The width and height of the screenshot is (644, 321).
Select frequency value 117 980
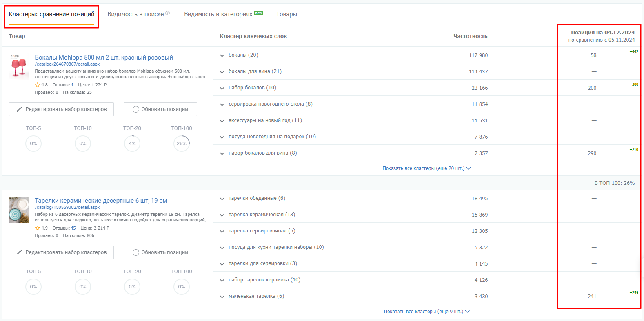478,55
